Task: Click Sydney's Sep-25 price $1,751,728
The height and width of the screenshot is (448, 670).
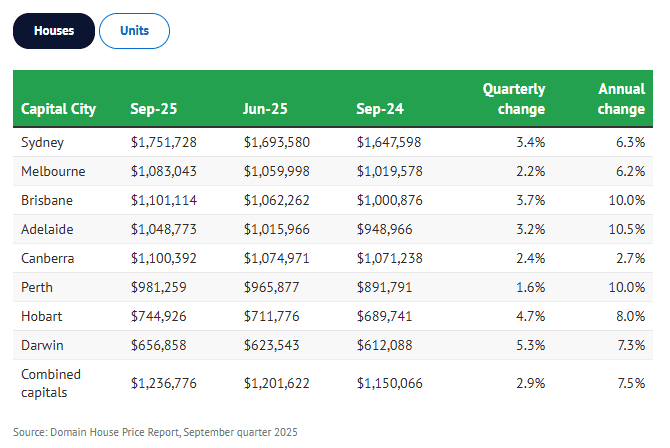Action: click(x=164, y=142)
